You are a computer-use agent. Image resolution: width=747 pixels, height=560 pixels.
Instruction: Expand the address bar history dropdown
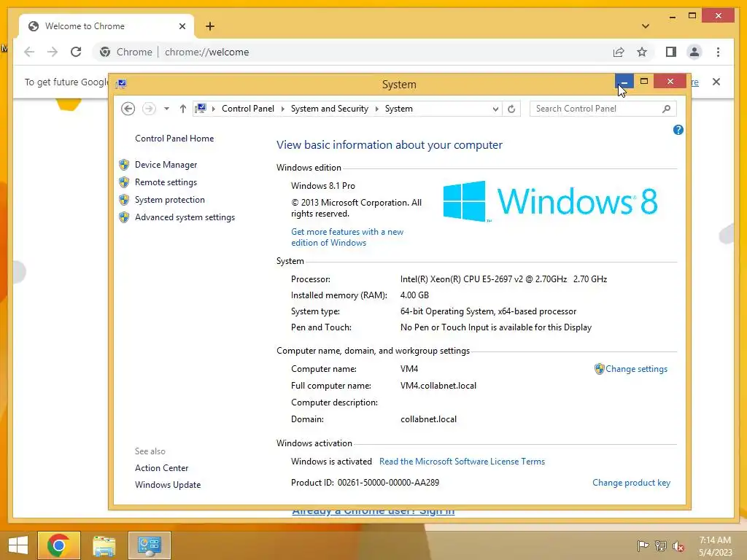(x=495, y=109)
